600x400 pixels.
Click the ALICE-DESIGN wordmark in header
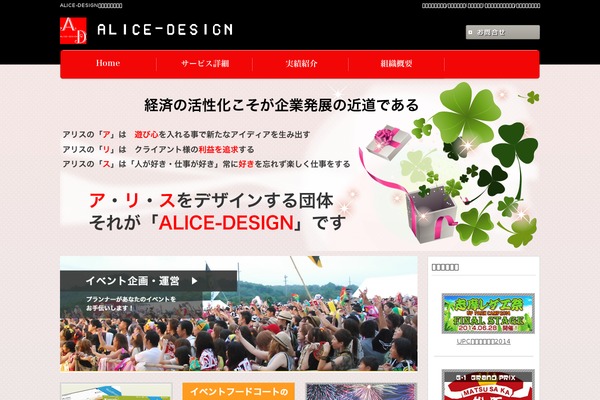click(165, 29)
